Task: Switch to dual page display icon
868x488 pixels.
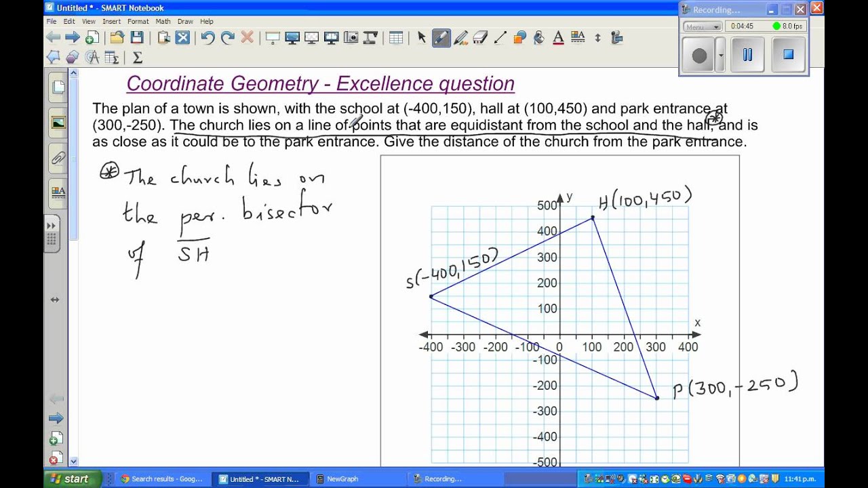Action: pyautogui.click(x=332, y=37)
